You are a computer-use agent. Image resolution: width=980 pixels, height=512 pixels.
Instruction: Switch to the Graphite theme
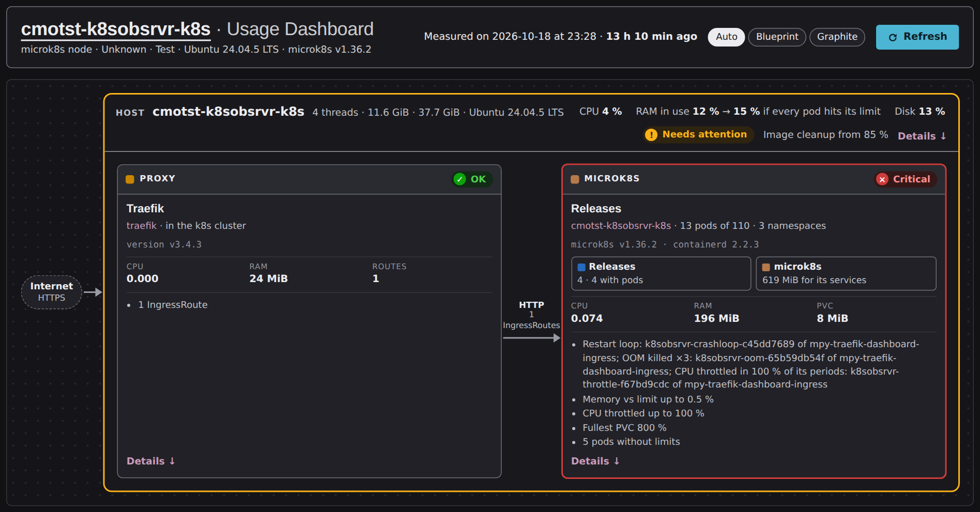(837, 37)
